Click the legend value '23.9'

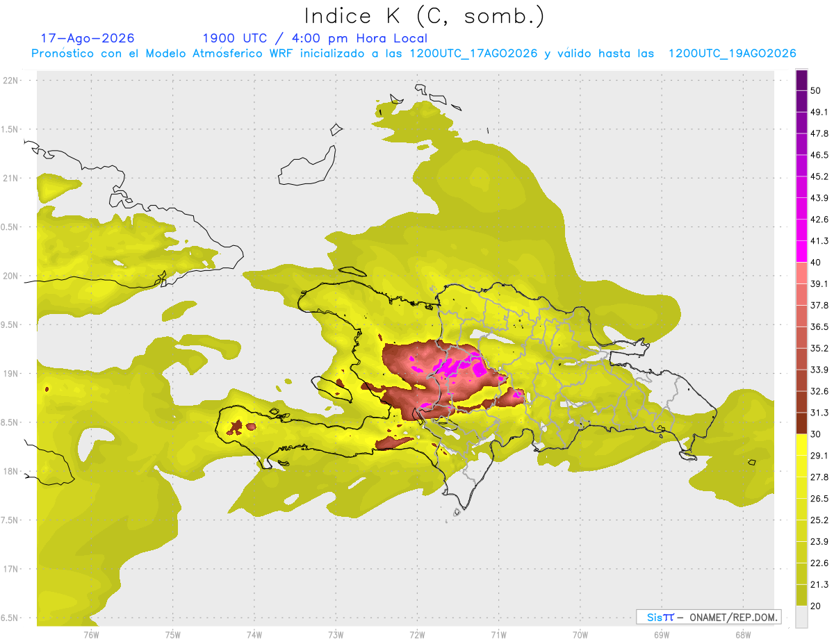tap(819, 541)
